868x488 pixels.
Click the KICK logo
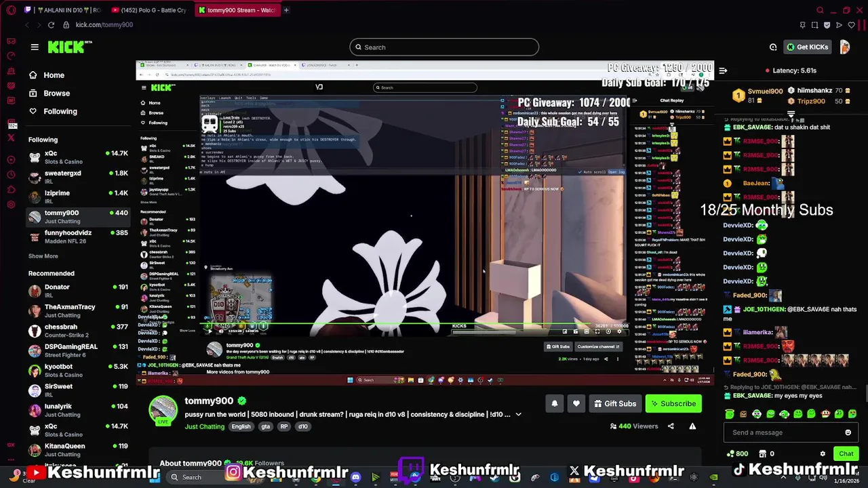(68, 47)
